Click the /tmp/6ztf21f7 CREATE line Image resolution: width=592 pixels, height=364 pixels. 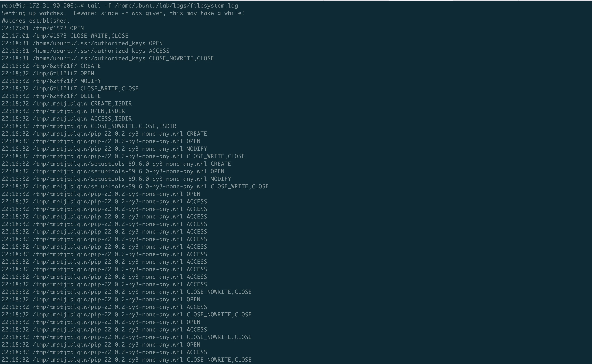(x=51, y=65)
